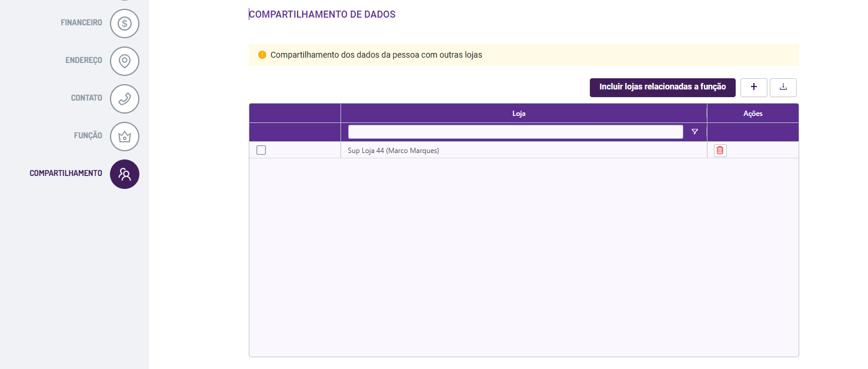Click the Compartilhamento dos dados da pessoa notice text
The width and height of the screenshot is (868, 369).
pyautogui.click(x=376, y=55)
